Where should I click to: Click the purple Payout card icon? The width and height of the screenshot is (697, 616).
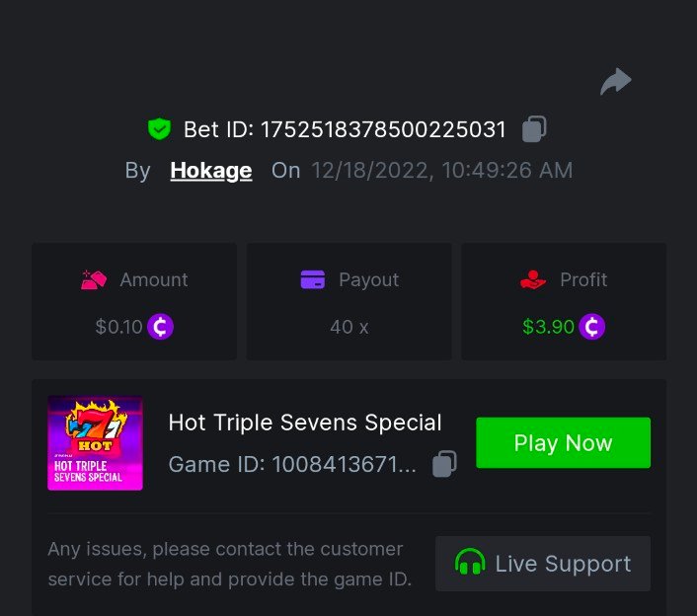(x=313, y=280)
